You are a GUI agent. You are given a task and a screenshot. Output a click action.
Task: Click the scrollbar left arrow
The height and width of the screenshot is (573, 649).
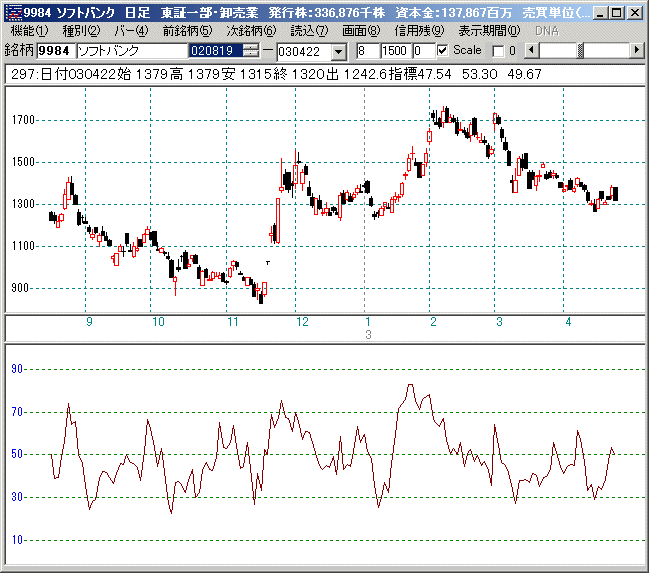532,51
